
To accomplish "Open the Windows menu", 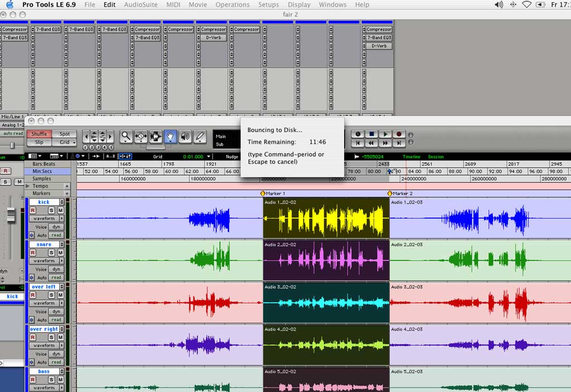I will tap(332, 4).
